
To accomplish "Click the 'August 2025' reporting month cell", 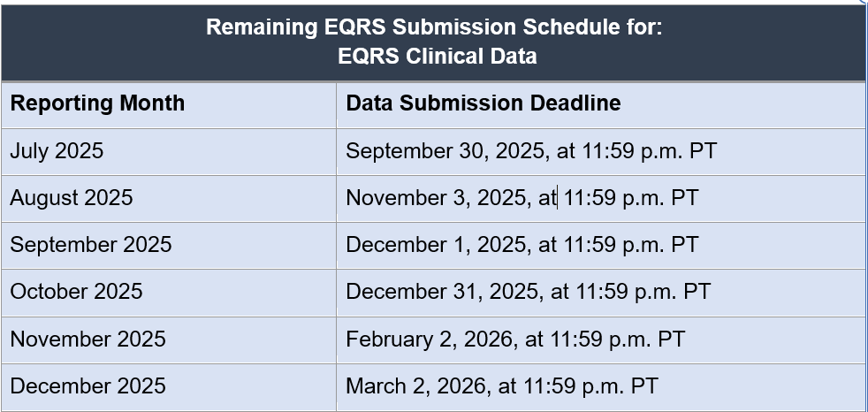I will [x=72, y=198].
